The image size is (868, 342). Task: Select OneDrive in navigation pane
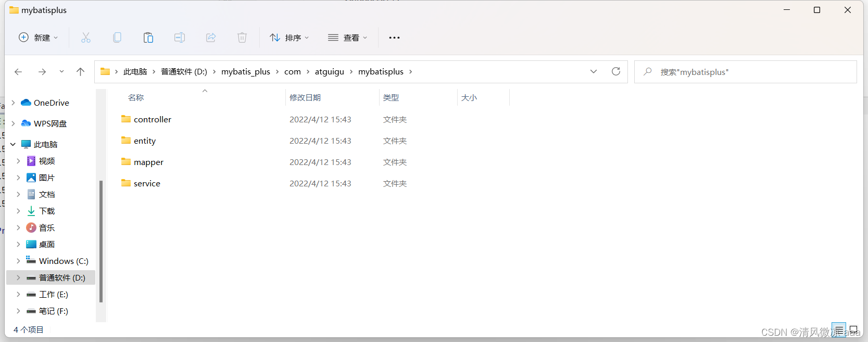[52, 103]
